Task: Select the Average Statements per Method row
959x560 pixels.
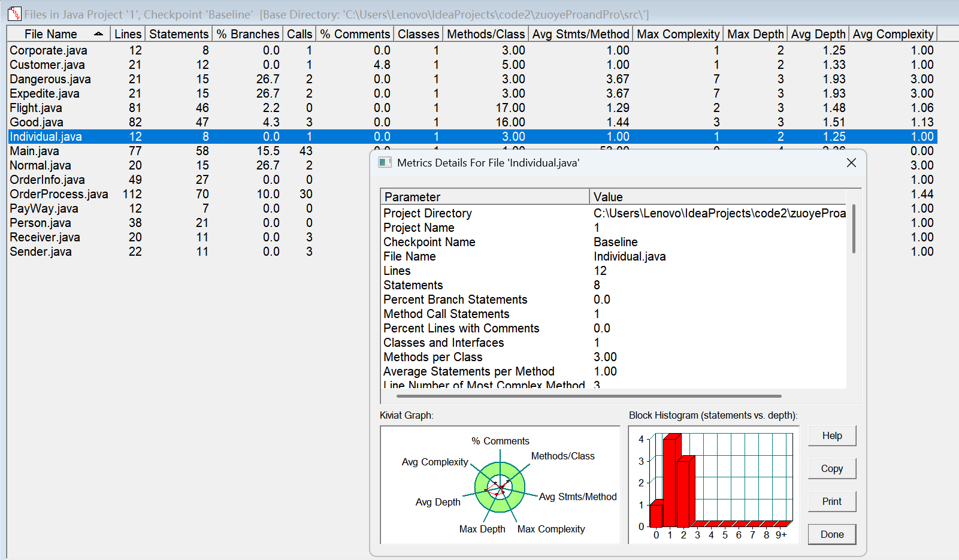Action: (614, 371)
